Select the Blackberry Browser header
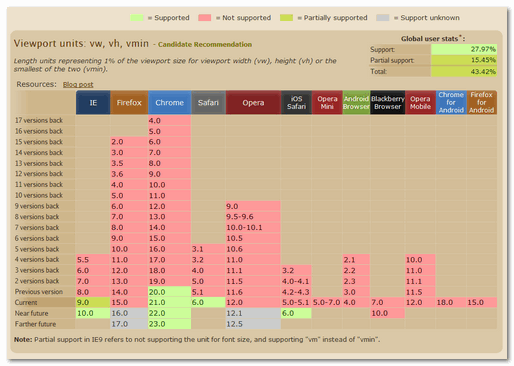The image size is (514, 366). point(387,103)
